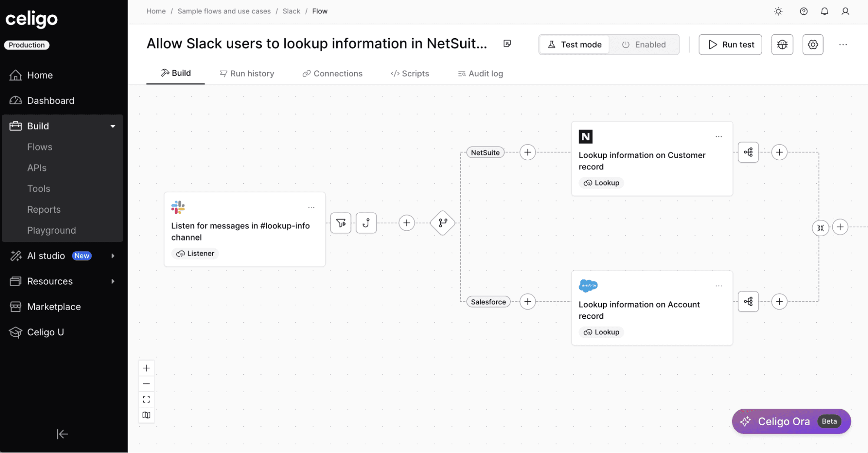
Task: Open the Slack listener step card
Action: [x=245, y=229]
